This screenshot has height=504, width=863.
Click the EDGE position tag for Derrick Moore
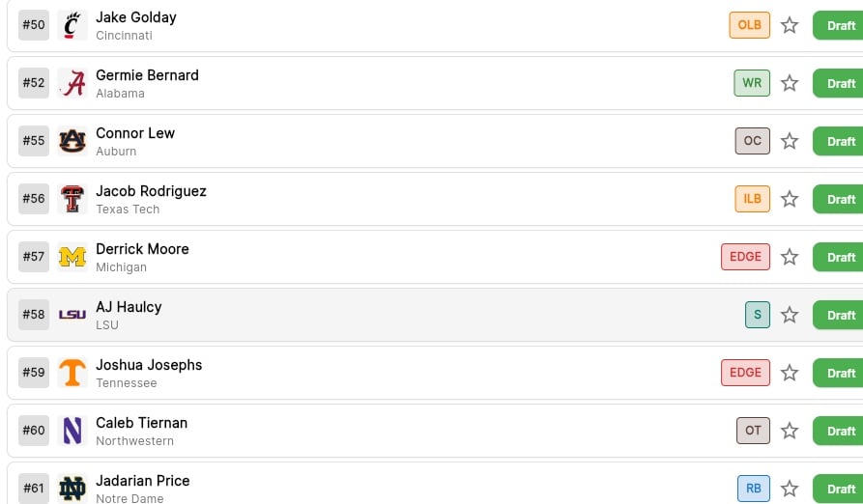pyautogui.click(x=745, y=257)
